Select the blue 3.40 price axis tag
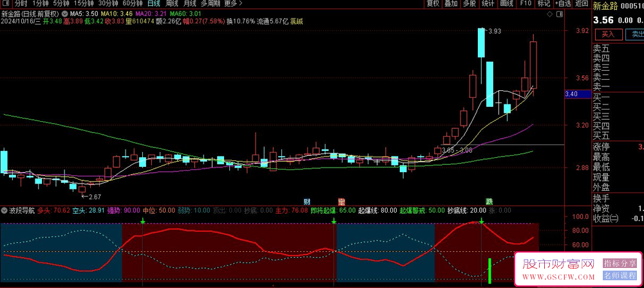This screenshot has width=644, height=288. [576, 94]
